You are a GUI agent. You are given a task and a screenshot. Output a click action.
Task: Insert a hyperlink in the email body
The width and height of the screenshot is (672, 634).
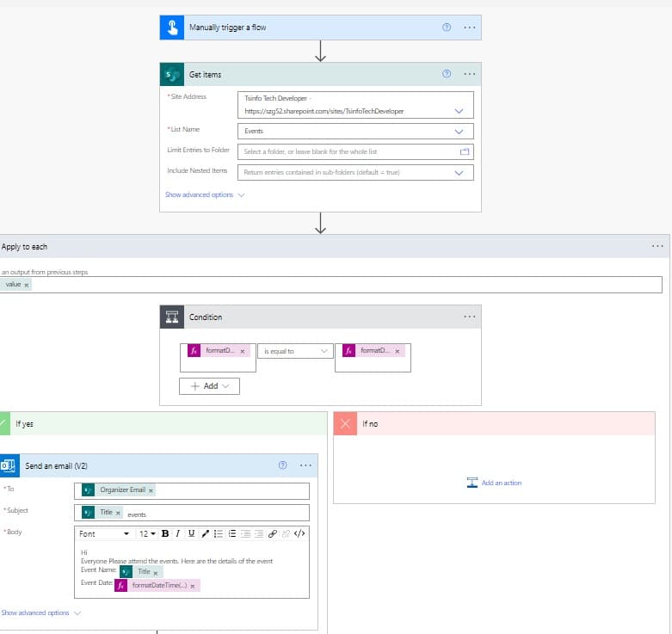click(273, 533)
